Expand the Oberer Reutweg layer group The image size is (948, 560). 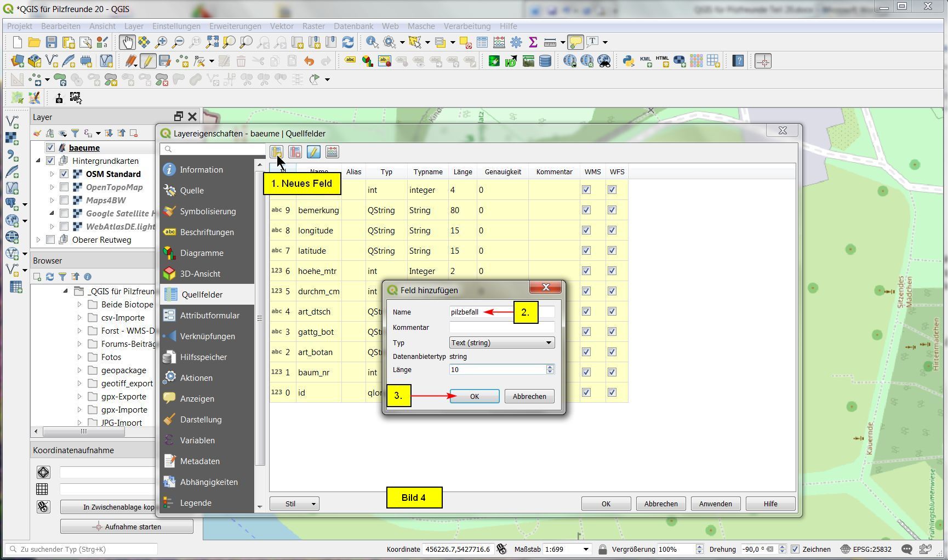tap(38, 240)
